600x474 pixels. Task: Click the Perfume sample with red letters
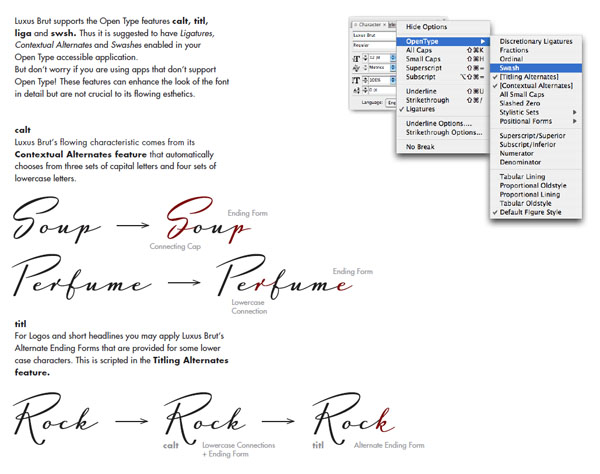click(284, 277)
